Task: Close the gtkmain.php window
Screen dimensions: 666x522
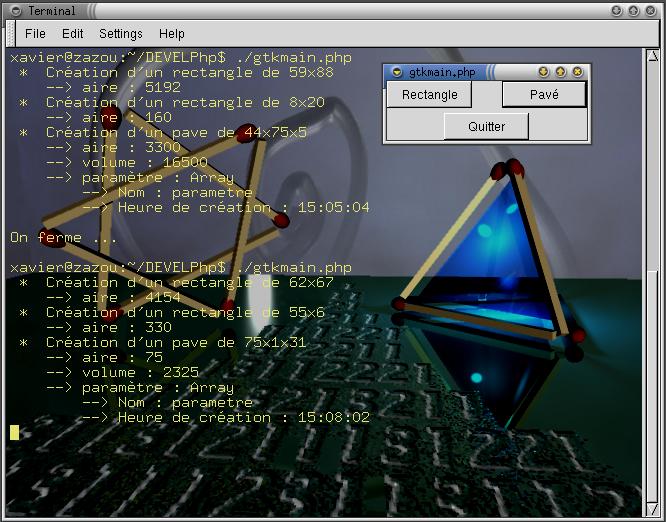Action: [577, 72]
